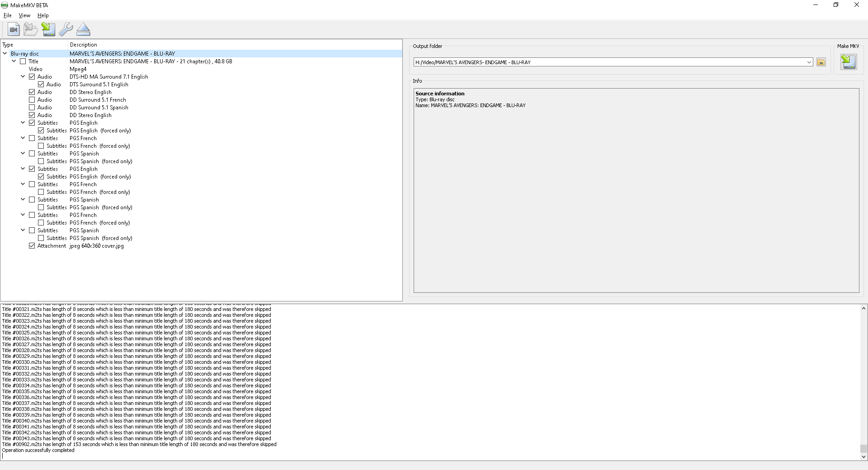The width and height of the screenshot is (868, 470).
Task: Click 'Type: Blu-ray disc' info text
Action: click(435, 99)
